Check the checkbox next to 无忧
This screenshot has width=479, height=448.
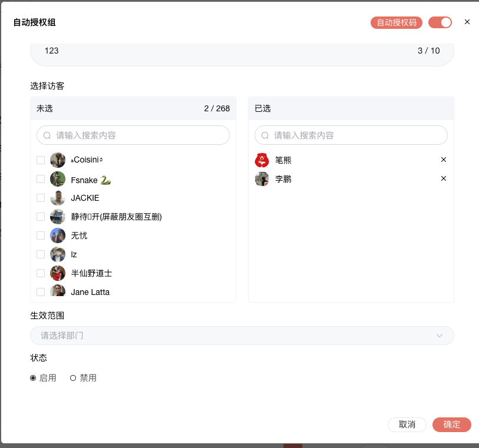pyautogui.click(x=41, y=235)
